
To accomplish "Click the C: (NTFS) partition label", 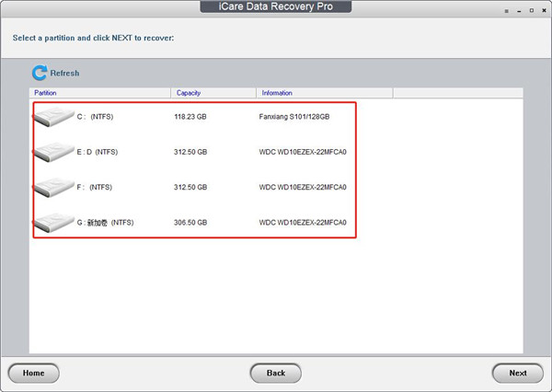I will [x=95, y=117].
